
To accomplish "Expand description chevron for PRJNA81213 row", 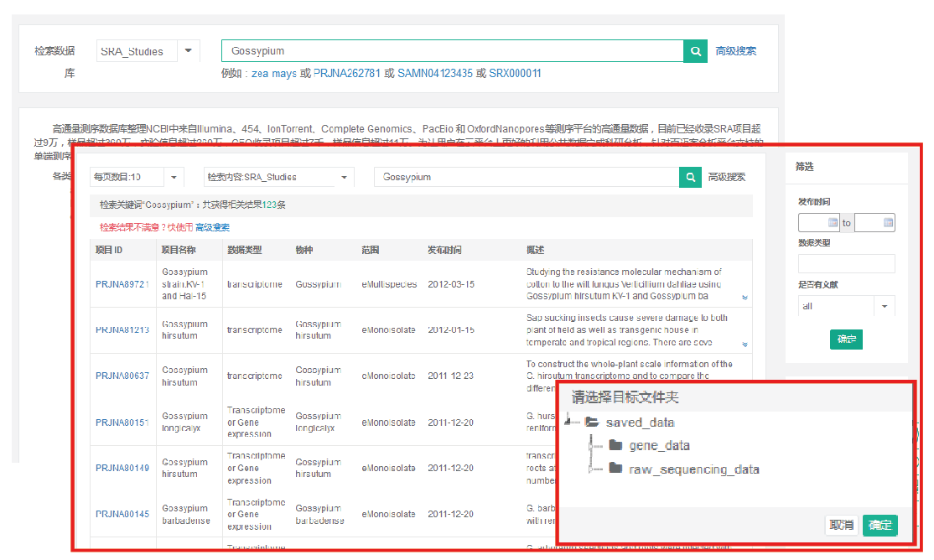I will 745,344.
